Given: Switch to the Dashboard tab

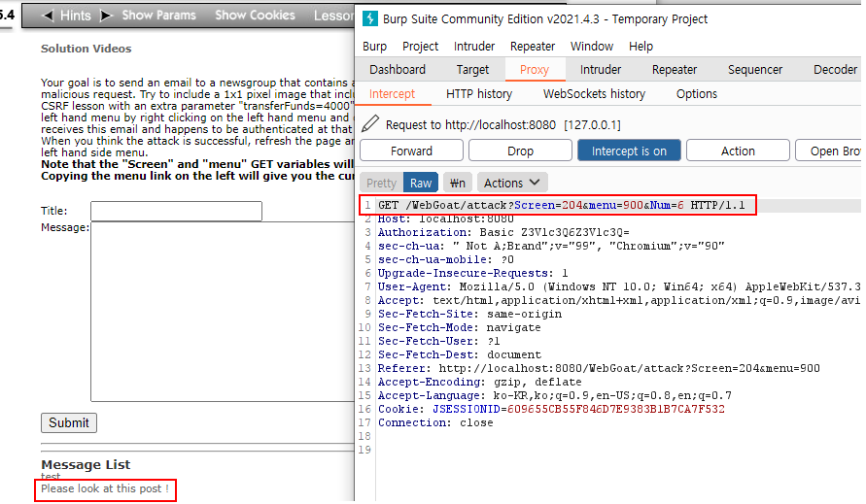Looking at the screenshot, I should (398, 70).
